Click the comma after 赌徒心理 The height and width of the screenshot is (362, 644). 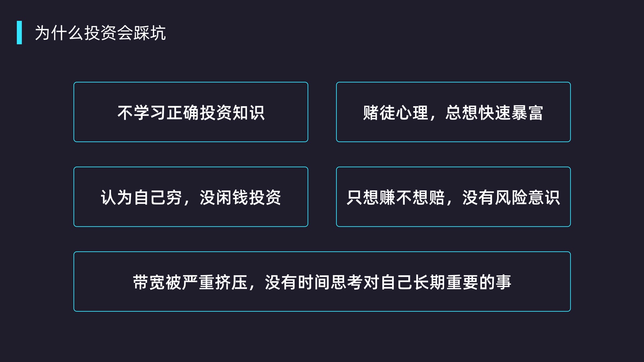point(433,117)
